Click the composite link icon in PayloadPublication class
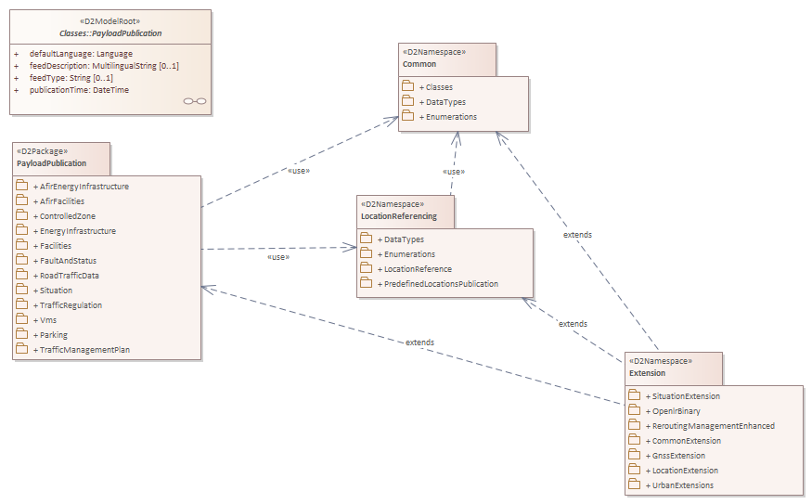 194,101
